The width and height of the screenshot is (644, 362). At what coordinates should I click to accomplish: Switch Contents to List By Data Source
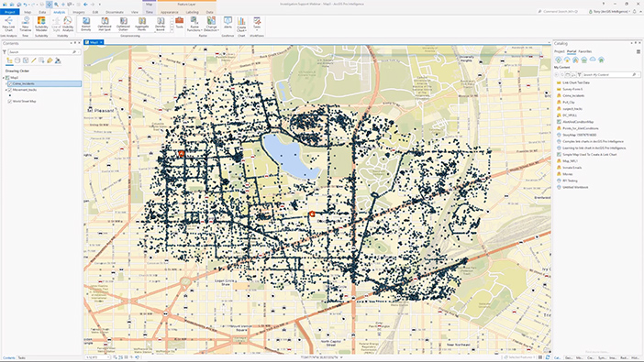(x=17, y=60)
